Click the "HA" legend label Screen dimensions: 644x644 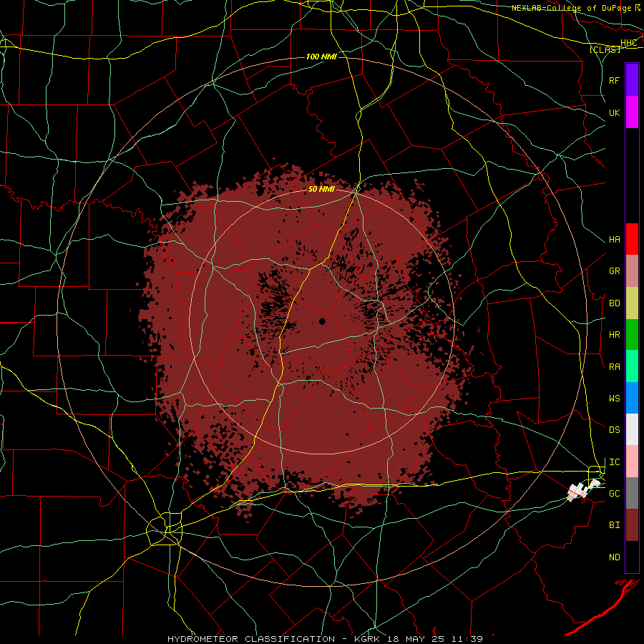(x=615, y=240)
